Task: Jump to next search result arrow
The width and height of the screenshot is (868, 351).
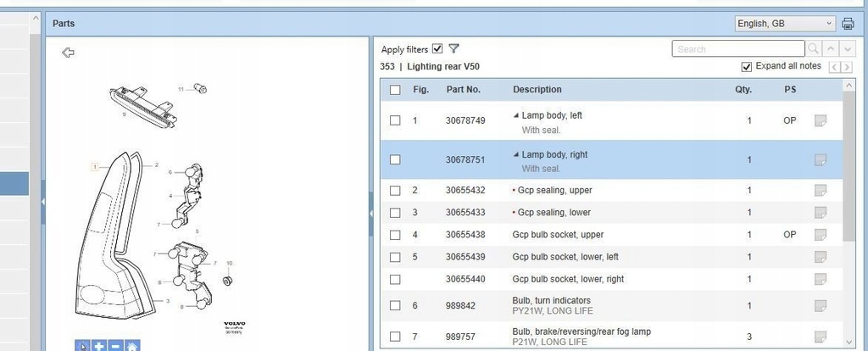Action: tap(848, 48)
